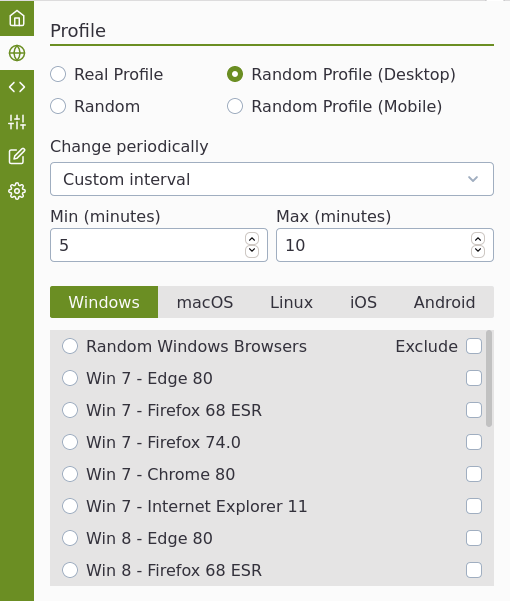Switch to the Android tab
This screenshot has width=510, height=601.
pos(444,302)
